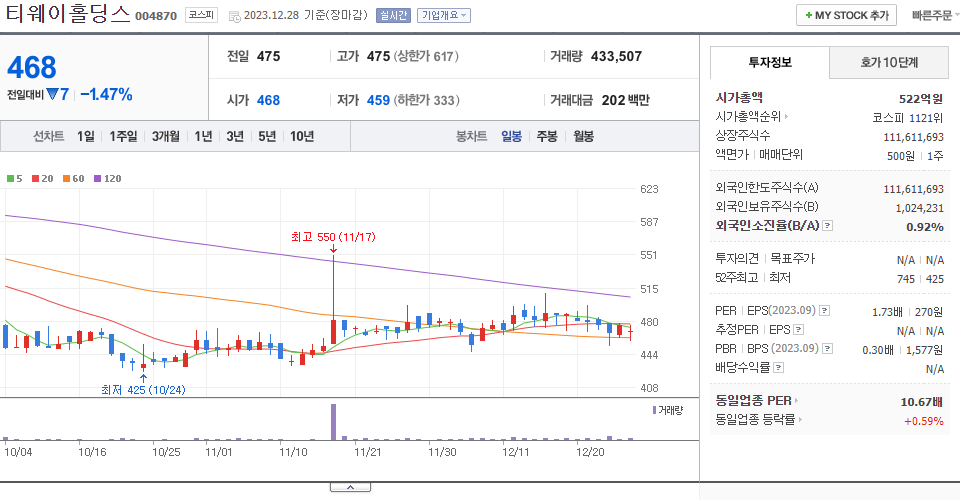Select the 5년 line chart period
960x500 pixels.
(267, 136)
